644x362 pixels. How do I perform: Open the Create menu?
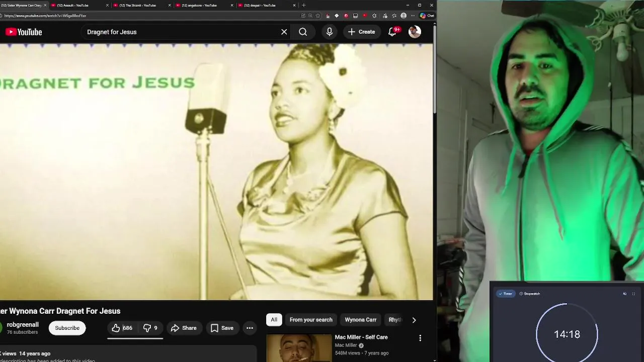tap(361, 32)
